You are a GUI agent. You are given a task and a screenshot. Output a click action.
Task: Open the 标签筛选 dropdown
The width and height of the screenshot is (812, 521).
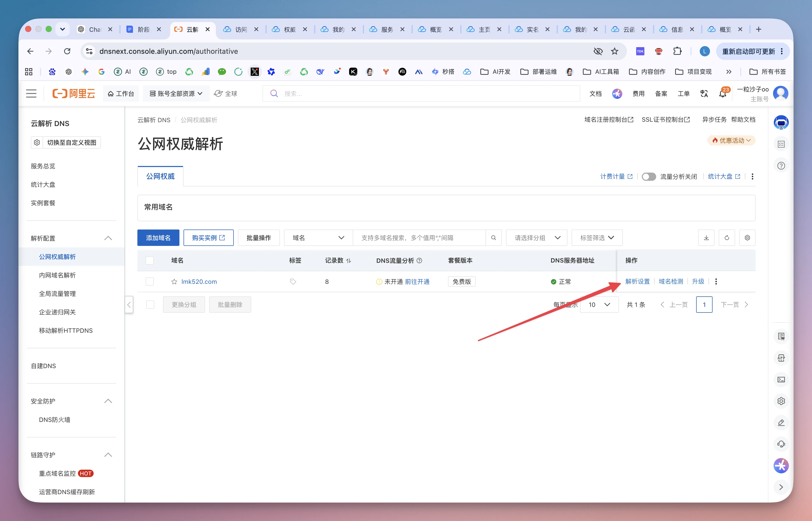tap(597, 238)
